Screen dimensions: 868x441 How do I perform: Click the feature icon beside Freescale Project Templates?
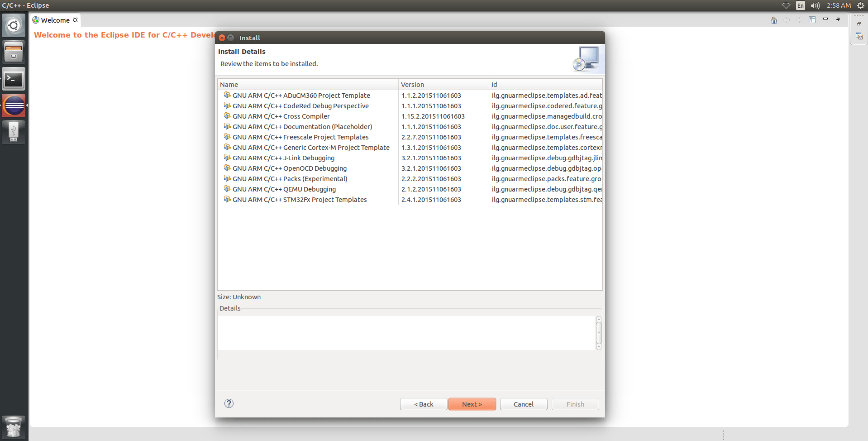pyautogui.click(x=227, y=137)
